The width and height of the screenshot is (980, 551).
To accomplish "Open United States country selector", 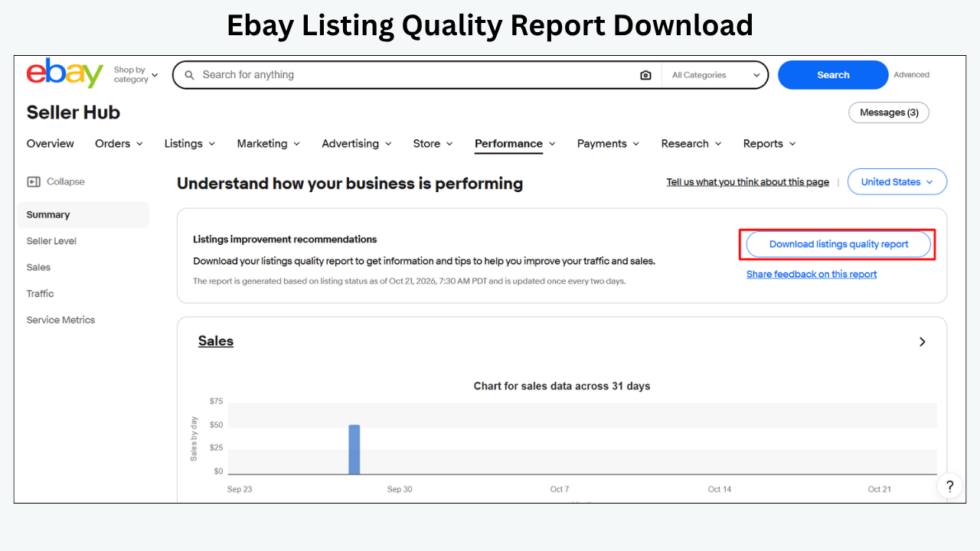I will pyautogui.click(x=897, y=182).
